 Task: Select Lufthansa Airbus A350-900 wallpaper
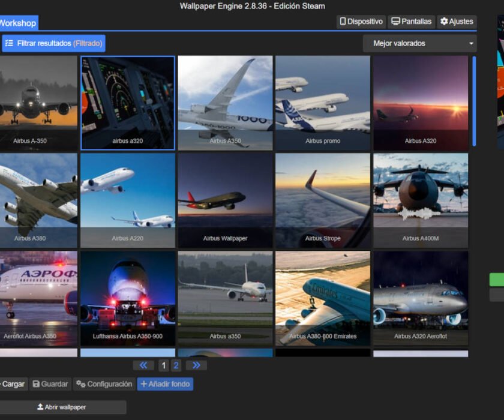[128, 299]
